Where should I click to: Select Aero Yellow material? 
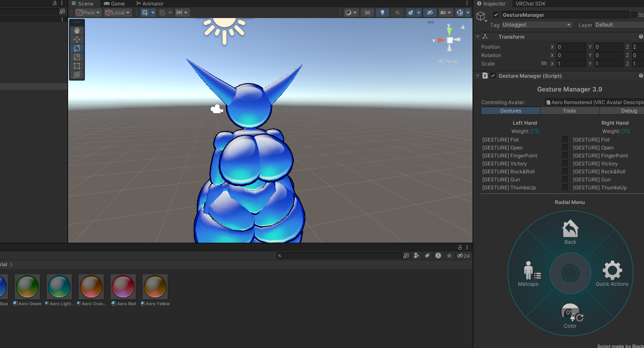click(x=155, y=290)
